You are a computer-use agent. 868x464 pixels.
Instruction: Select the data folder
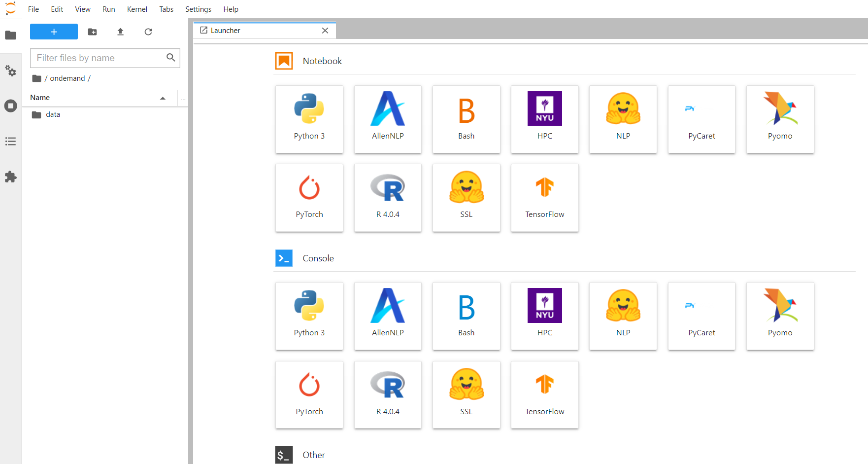click(x=105, y=114)
